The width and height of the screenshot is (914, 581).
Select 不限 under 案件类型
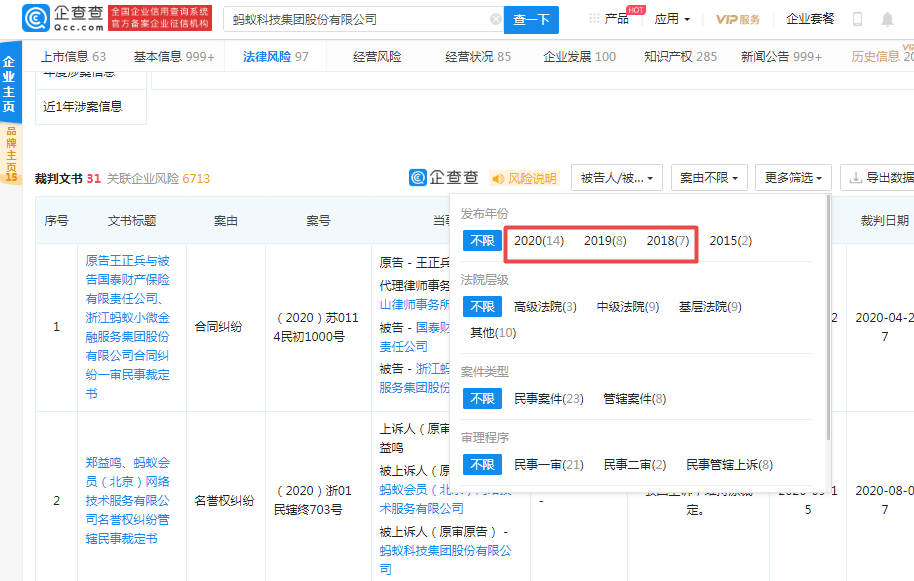tap(482, 399)
